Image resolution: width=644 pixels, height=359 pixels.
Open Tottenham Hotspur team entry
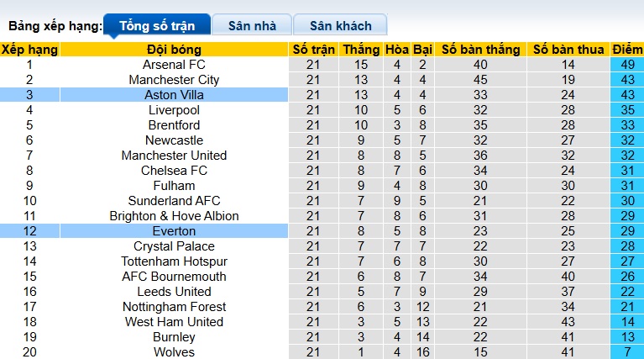click(x=174, y=261)
